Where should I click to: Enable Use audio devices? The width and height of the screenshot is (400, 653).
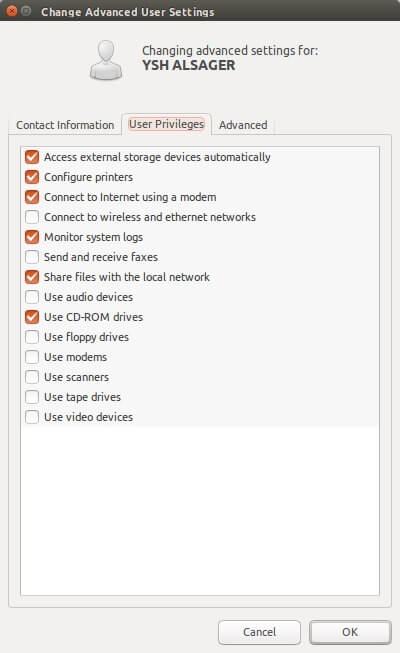coord(32,297)
